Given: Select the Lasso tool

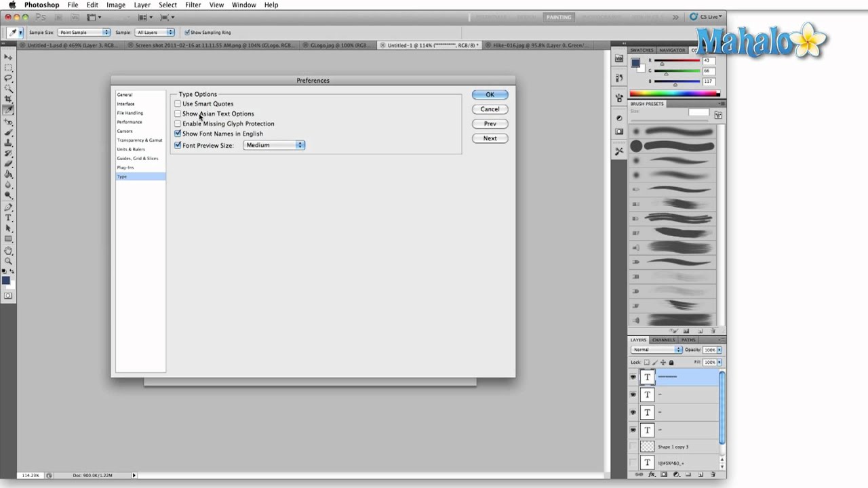Looking at the screenshot, I should pyautogui.click(x=9, y=78).
